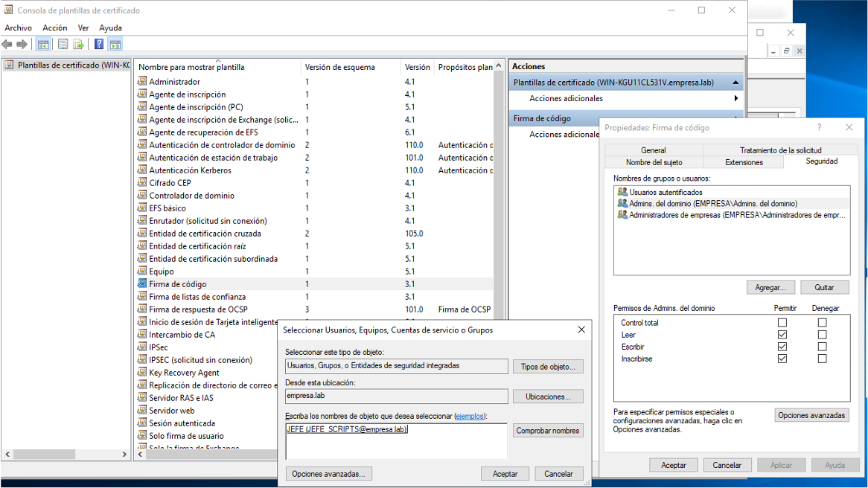Toggle the console tree pane toolbar icon
Image resolution: width=868 pixels, height=488 pixels.
44,45
